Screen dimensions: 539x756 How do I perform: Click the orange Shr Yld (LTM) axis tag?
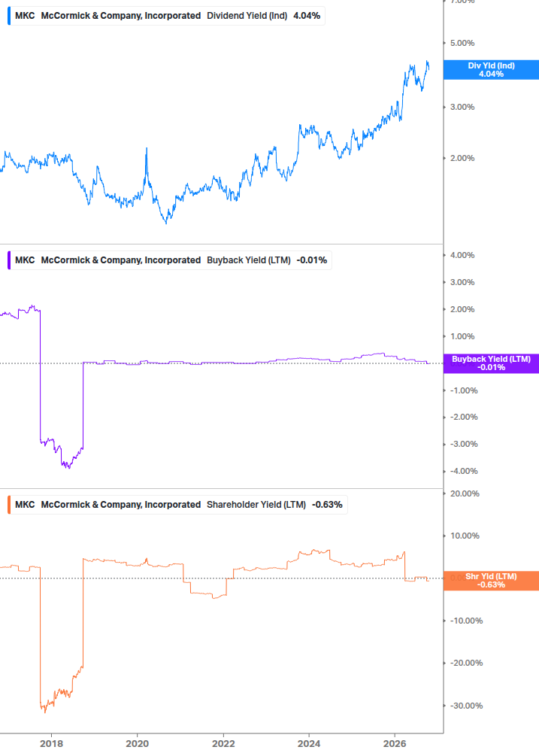pyautogui.click(x=491, y=581)
